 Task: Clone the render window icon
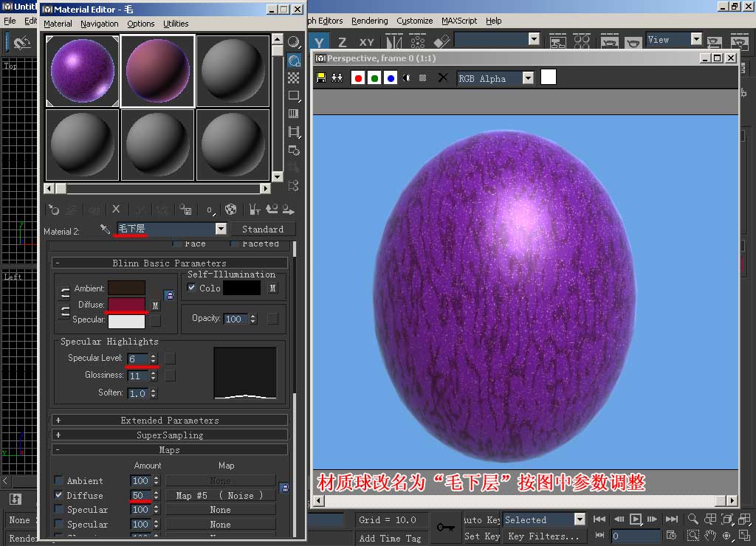337,78
